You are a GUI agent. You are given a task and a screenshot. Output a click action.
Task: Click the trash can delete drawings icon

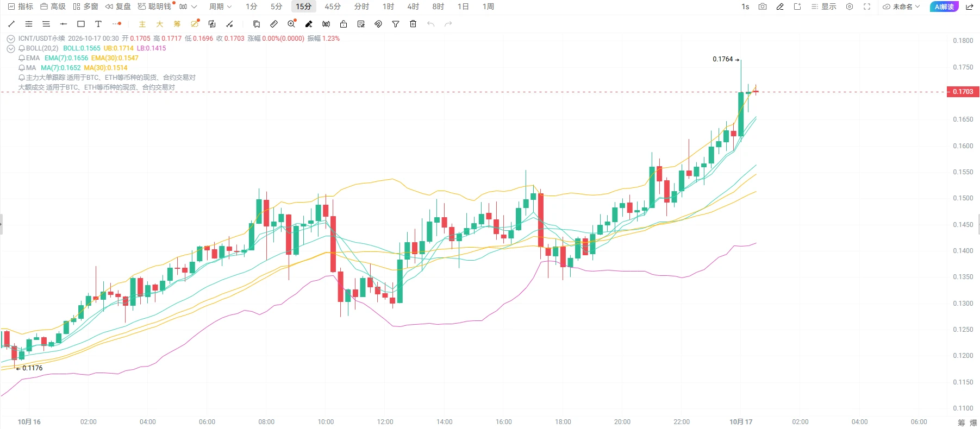coord(413,24)
